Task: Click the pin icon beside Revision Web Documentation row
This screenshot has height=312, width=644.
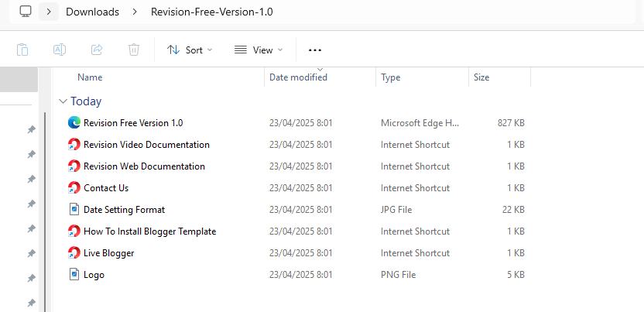Action: point(31,179)
